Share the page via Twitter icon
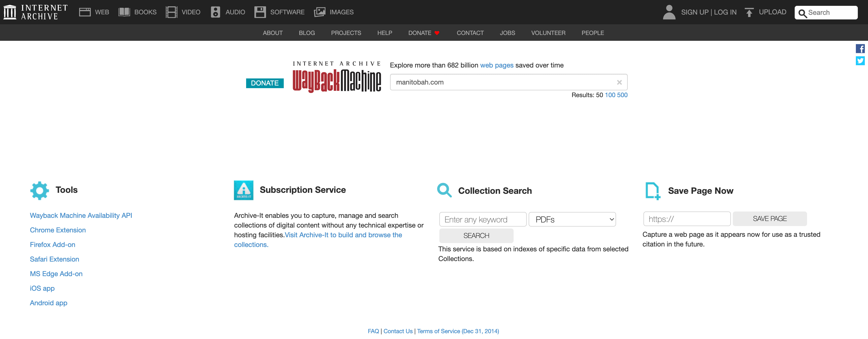Viewport: 868px width, 339px height. coord(860,61)
